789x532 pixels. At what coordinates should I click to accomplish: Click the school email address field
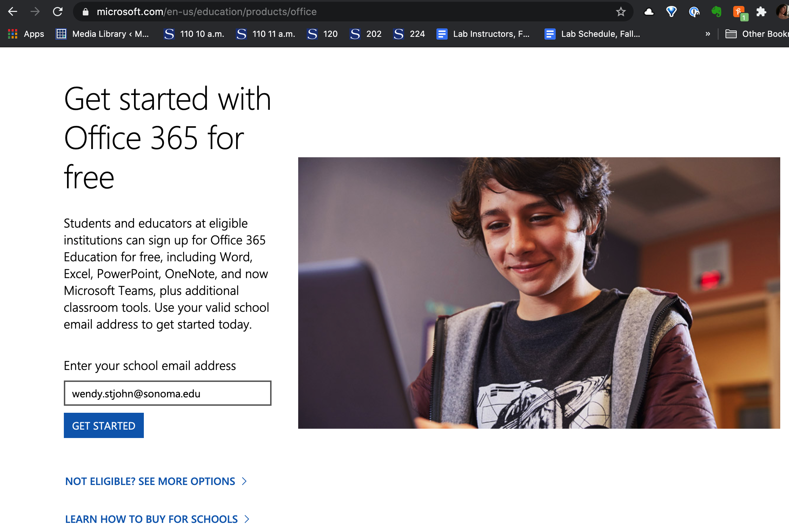pyautogui.click(x=167, y=393)
